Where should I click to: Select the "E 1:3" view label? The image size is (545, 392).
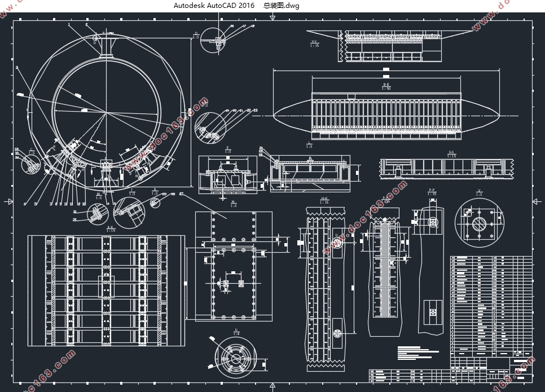[x=228, y=150]
